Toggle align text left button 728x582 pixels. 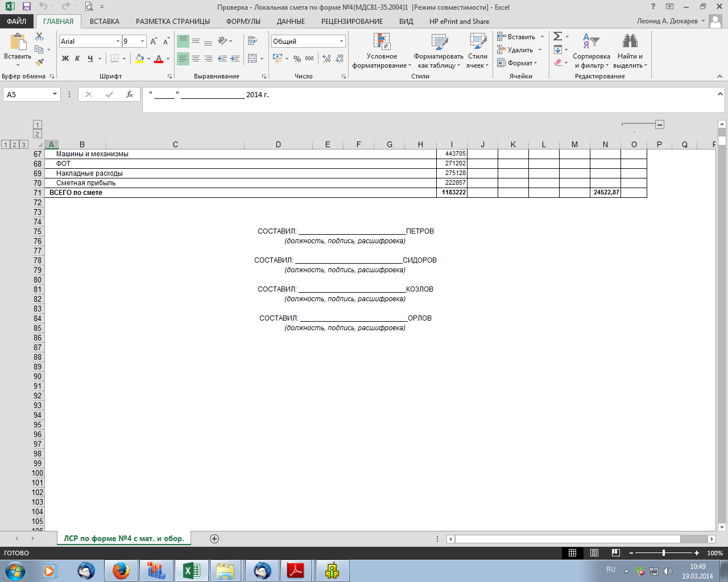click(183, 59)
